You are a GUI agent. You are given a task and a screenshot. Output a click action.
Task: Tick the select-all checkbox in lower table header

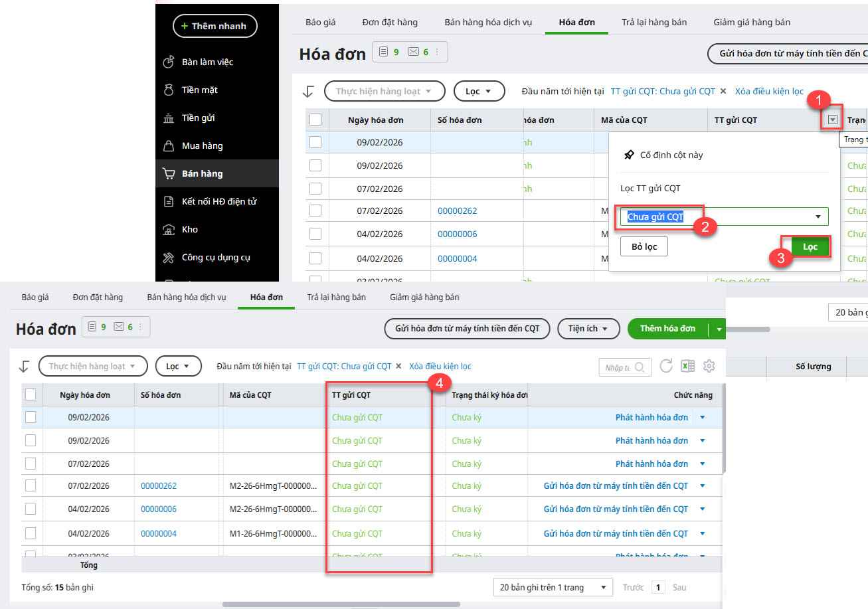pos(31,394)
